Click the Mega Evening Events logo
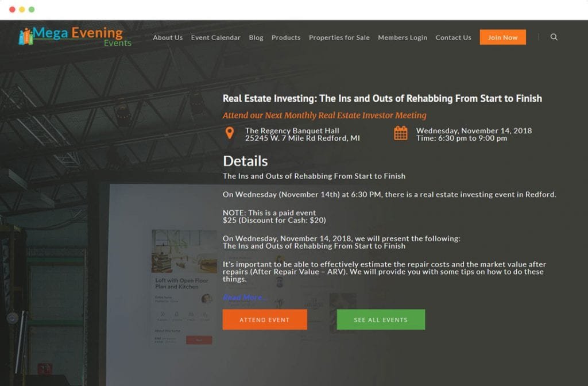 tap(75, 36)
